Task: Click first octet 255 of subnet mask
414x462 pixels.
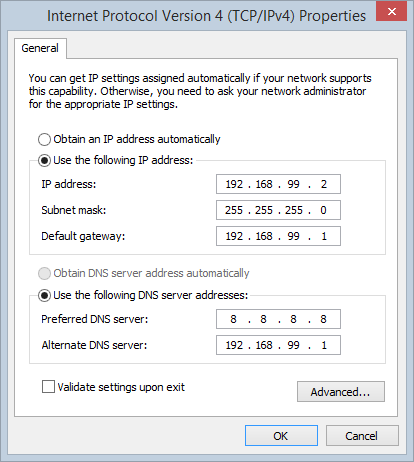Action: coord(234,210)
